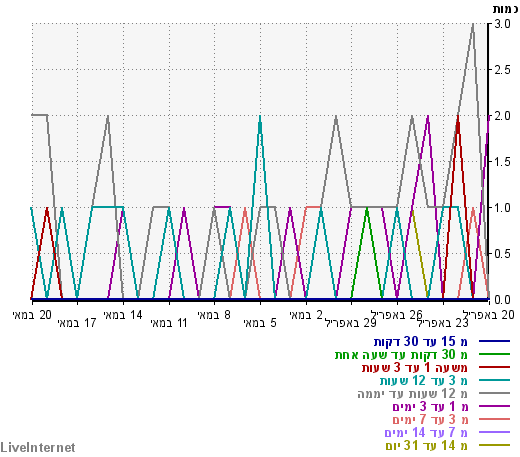The height and width of the screenshot is (457, 520).
Task: Click x-axis date '17 במאי'
Action: [x=77, y=323]
